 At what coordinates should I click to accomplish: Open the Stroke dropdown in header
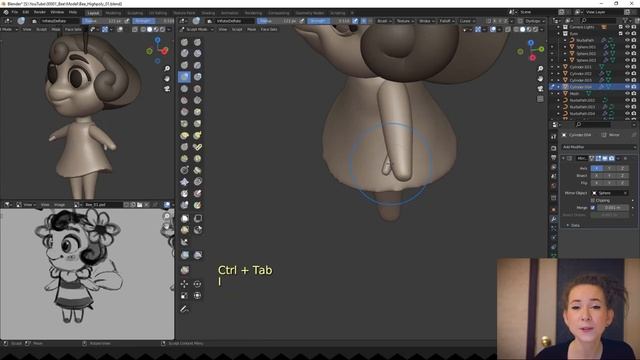click(426, 21)
